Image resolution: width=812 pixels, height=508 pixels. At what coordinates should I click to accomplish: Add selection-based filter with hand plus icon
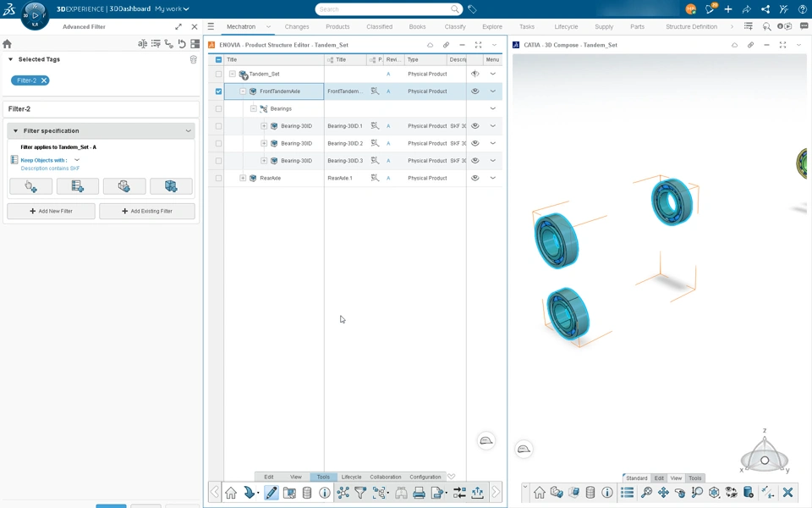tap(30, 186)
